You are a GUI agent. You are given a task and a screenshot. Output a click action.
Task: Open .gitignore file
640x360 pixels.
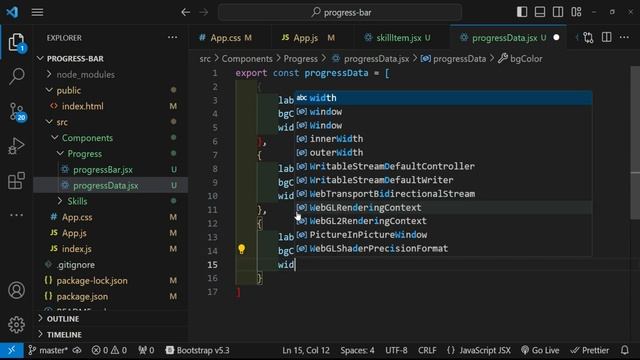[76, 265]
